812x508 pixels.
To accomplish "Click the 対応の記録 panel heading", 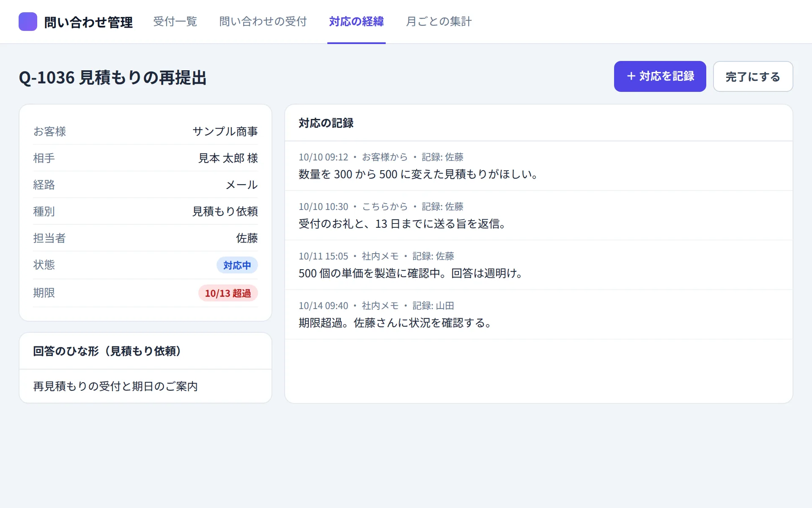I will [x=326, y=123].
